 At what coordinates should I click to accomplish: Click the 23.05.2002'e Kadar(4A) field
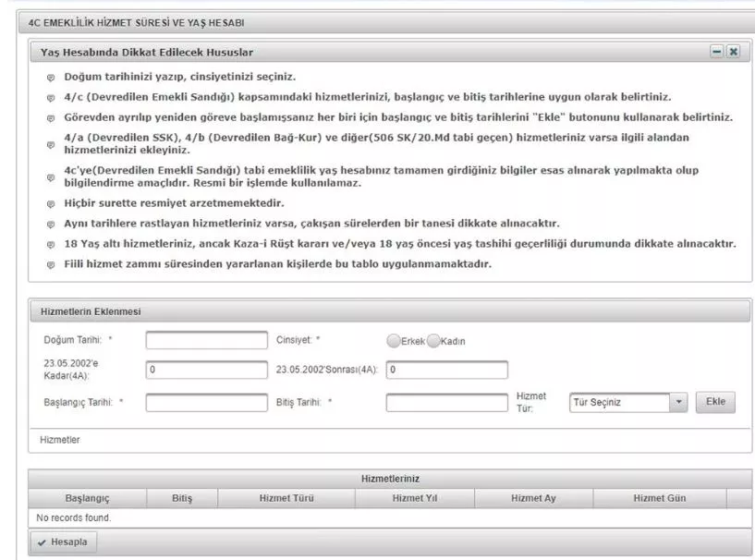pyautogui.click(x=205, y=370)
